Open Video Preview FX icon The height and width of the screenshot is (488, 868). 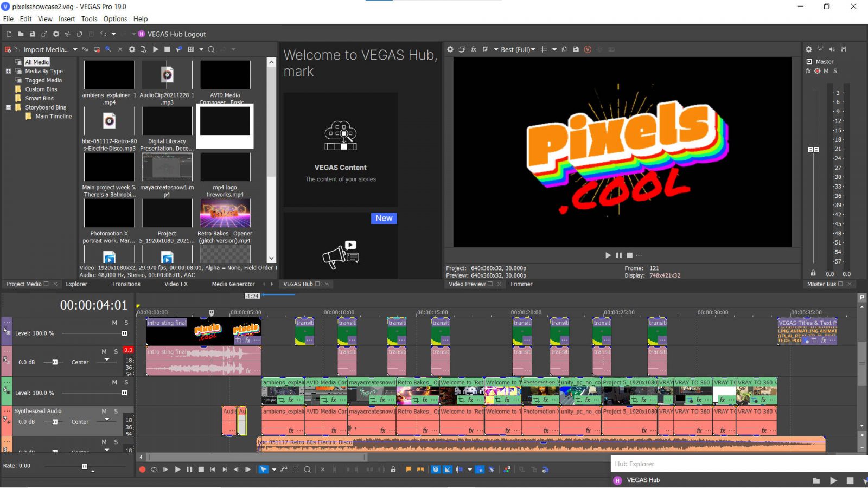coord(474,49)
